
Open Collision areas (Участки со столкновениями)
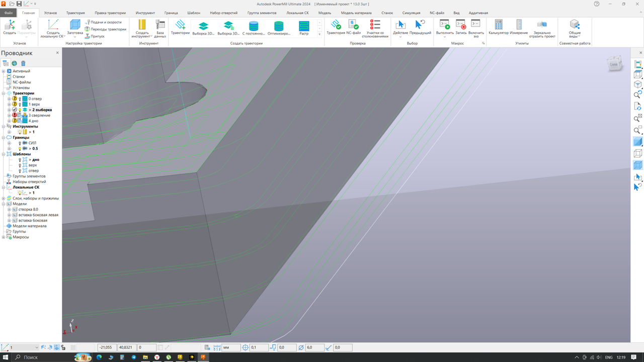375,29
